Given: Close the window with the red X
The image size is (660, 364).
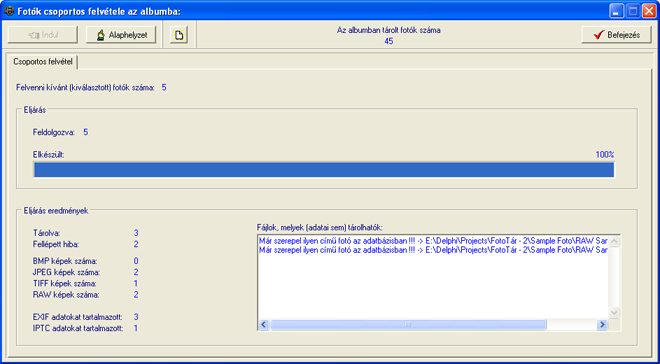Looking at the screenshot, I should [x=648, y=11].
